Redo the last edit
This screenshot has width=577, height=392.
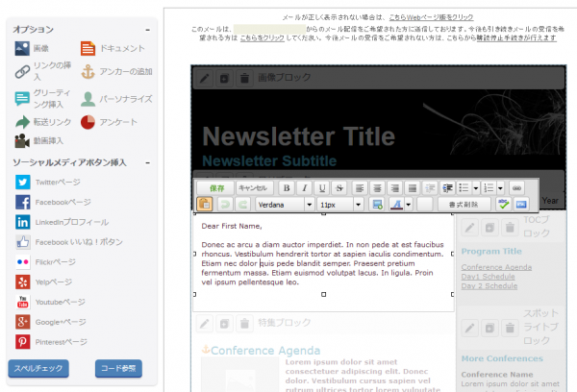pyautogui.click(x=242, y=204)
